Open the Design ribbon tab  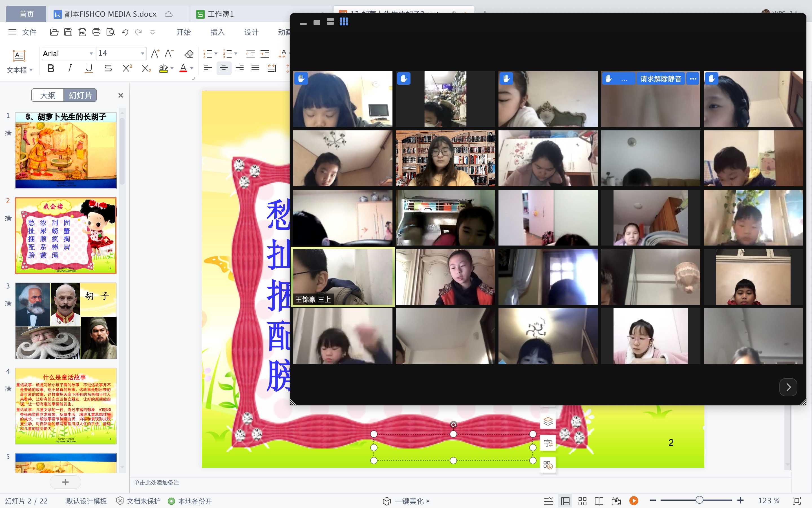pyautogui.click(x=251, y=32)
